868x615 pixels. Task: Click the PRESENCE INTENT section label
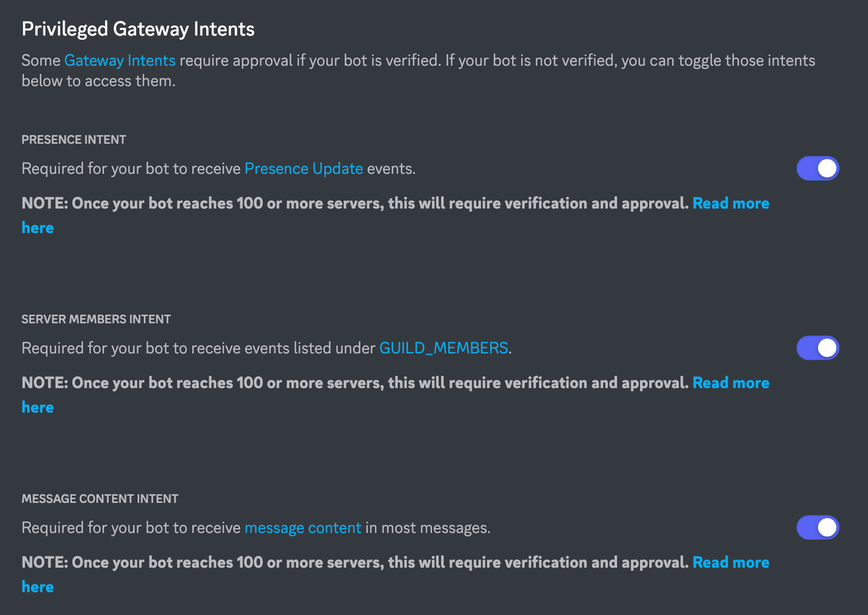point(74,140)
